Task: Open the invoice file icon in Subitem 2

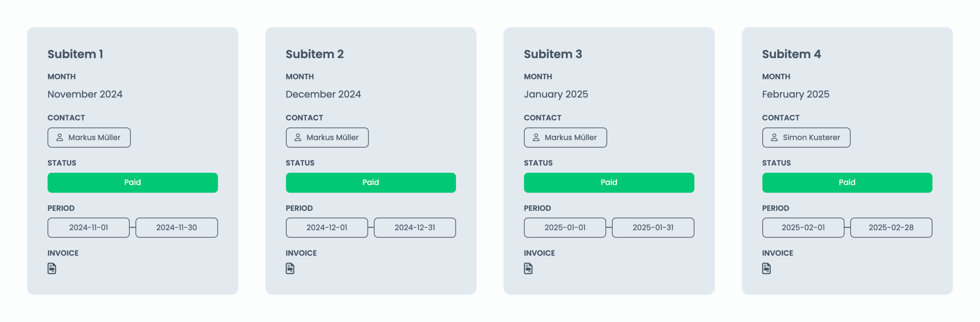Action: click(290, 268)
